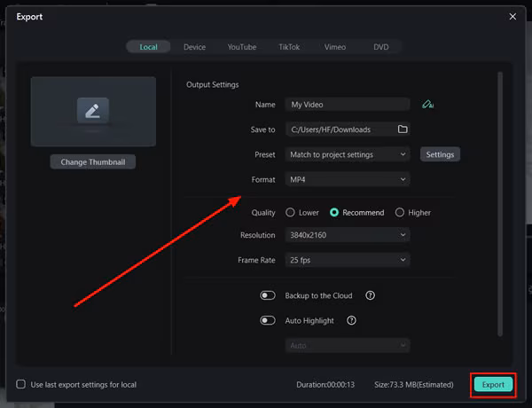Screen dimensions: 532x408
Task: Open the Resolution 3840x2160 dropdown
Action: coord(348,235)
